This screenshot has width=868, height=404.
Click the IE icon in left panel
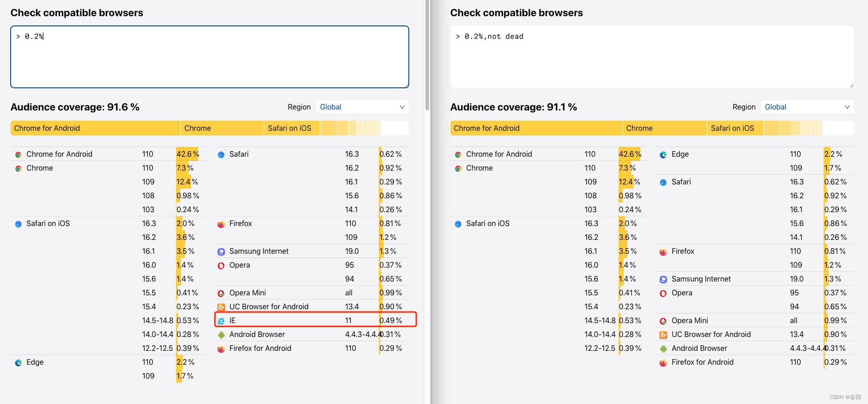[x=221, y=321]
